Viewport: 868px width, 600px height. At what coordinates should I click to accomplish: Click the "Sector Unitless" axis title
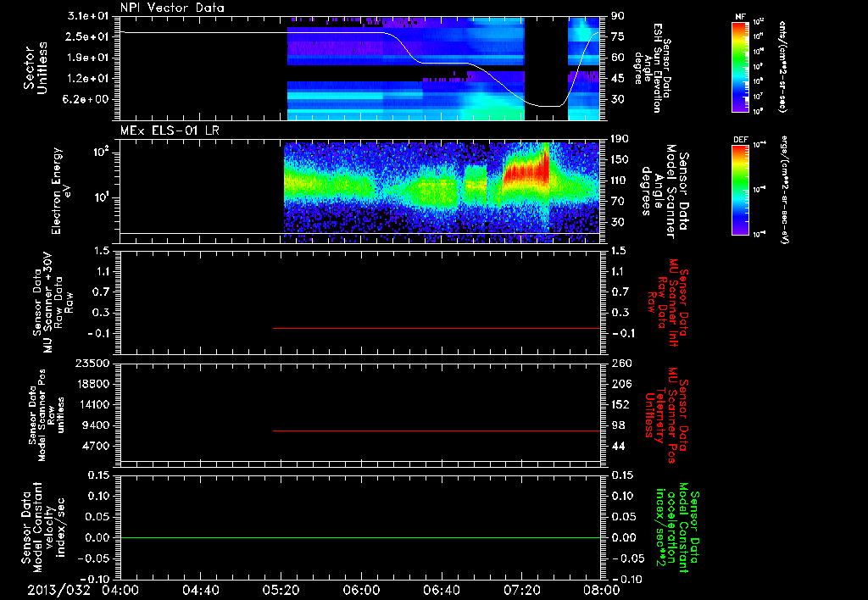point(36,68)
